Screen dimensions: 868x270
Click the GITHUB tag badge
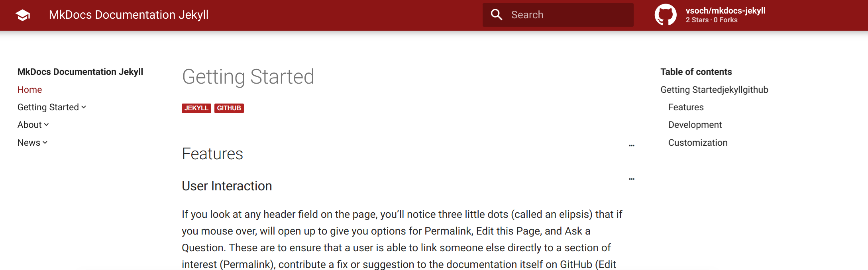229,108
